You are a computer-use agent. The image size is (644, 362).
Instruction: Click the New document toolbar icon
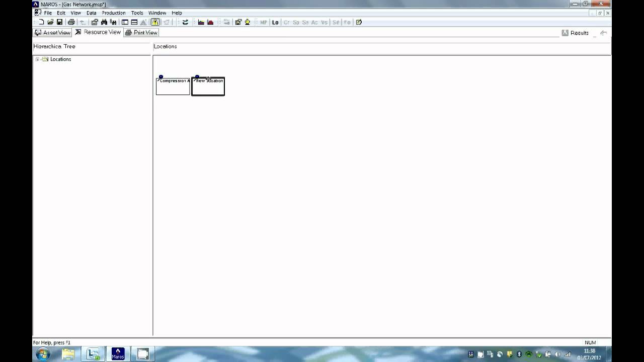(41, 22)
